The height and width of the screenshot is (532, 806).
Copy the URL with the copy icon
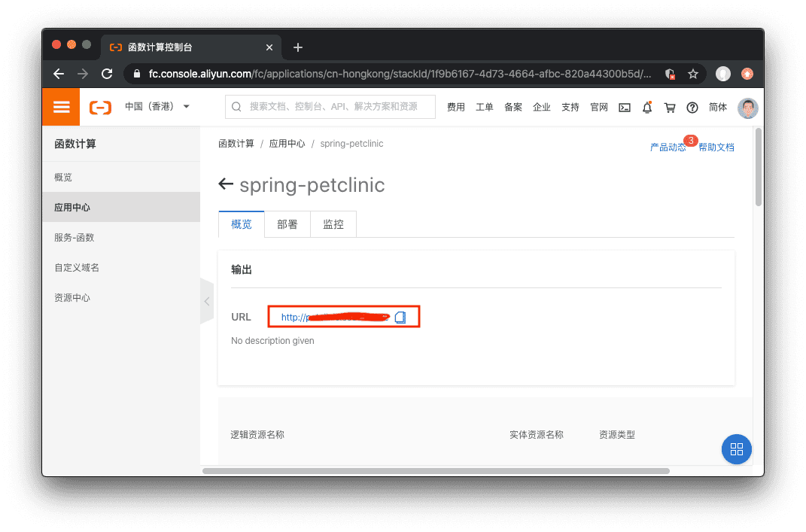pos(400,317)
